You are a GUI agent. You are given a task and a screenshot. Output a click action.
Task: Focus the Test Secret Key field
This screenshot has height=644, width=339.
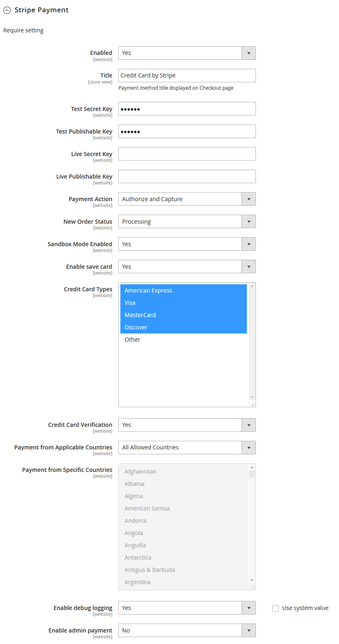187,109
